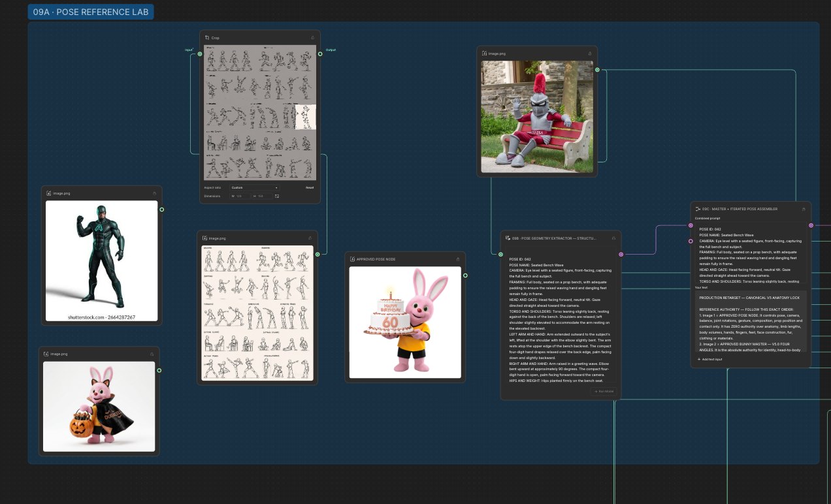Toggle the crop dimensions aspect-lock icon

pos(277,196)
